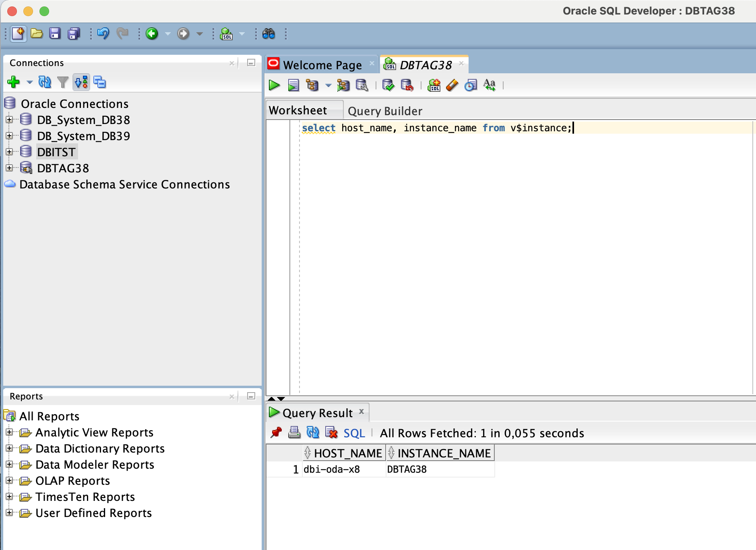Viewport: 756px width, 550px height.
Task: Click the Explain Plan icon
Action: 312,85
